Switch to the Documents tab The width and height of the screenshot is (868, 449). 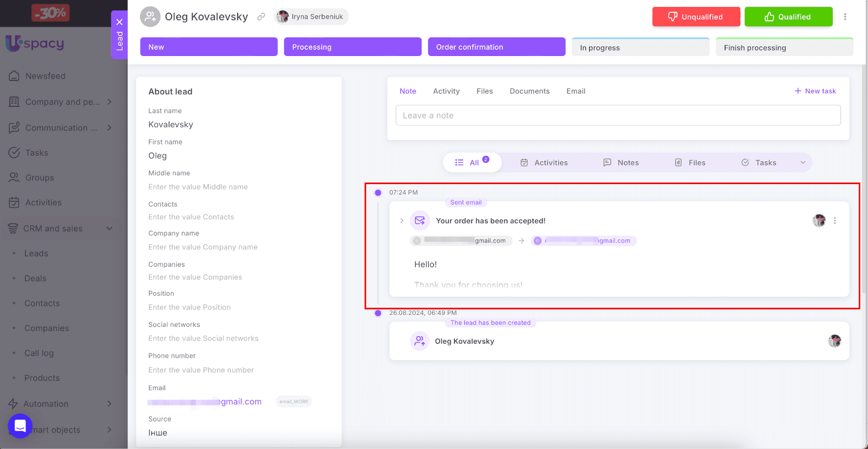(529, 91)
